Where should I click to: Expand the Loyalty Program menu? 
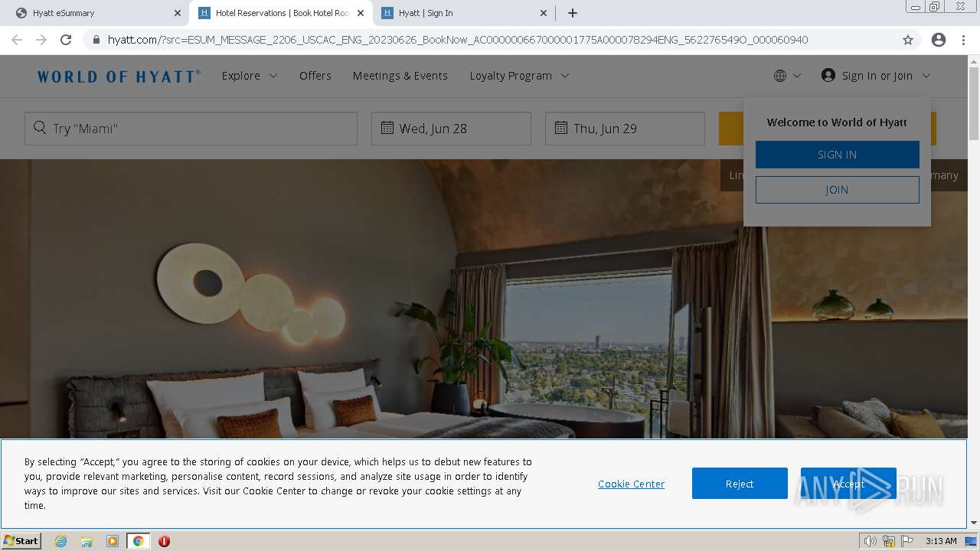(x=519, y=76)
